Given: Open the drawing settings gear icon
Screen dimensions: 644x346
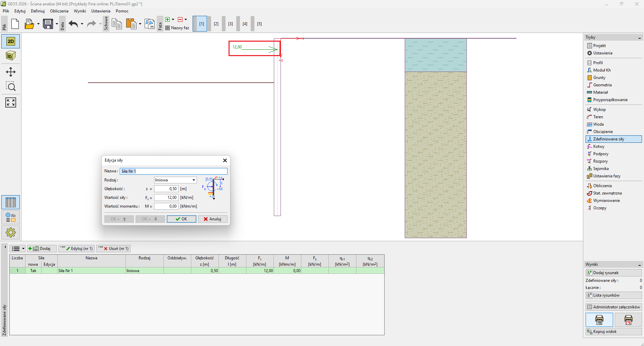Looking at the screenshot, I should [x=11, y=232].
